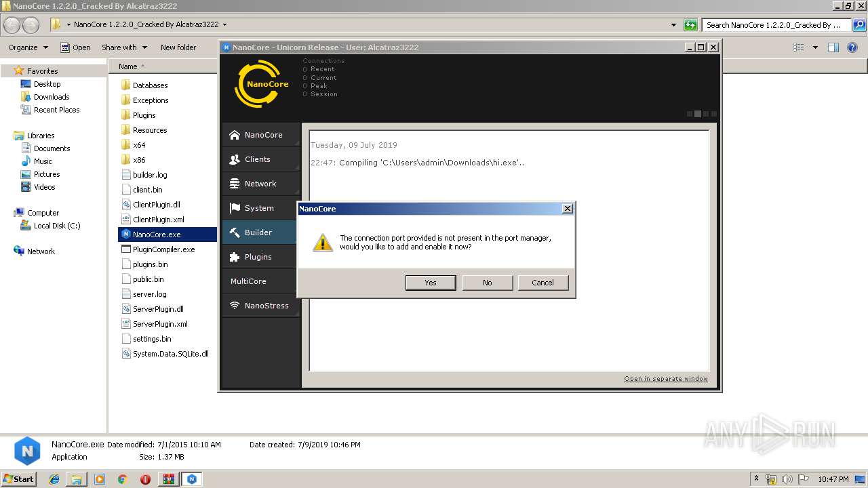Select the settings.bin file
Image resolution: width=868 pixels, height=488 pixels.
pyautogui.click(x=146, y=339)
